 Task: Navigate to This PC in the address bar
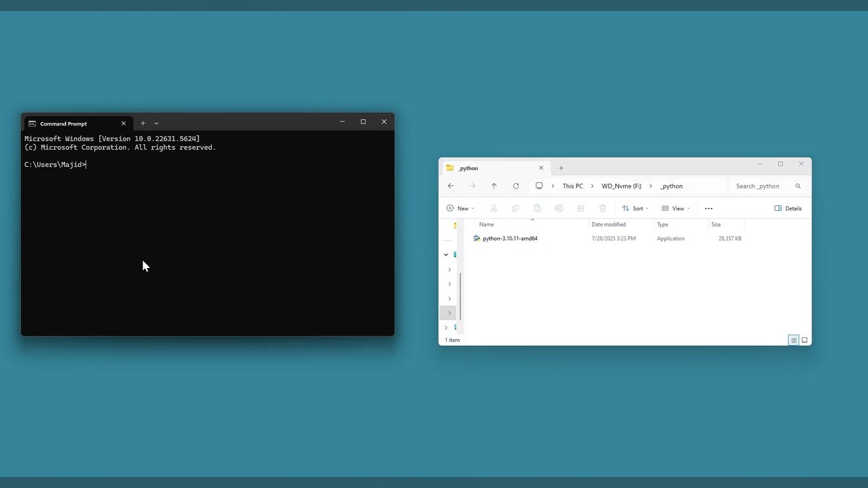click(573, 186)
